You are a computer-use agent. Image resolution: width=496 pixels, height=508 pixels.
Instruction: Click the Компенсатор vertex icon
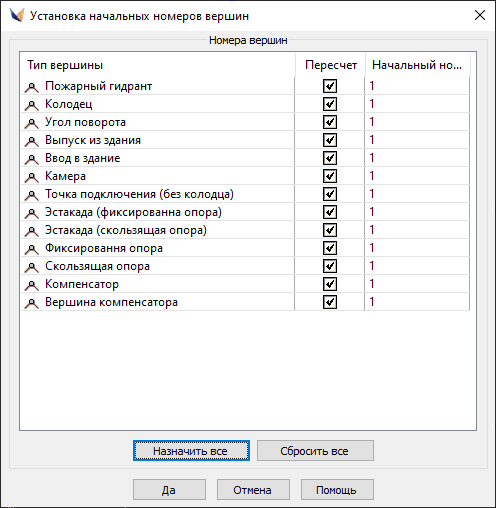(x=32, y=285)
